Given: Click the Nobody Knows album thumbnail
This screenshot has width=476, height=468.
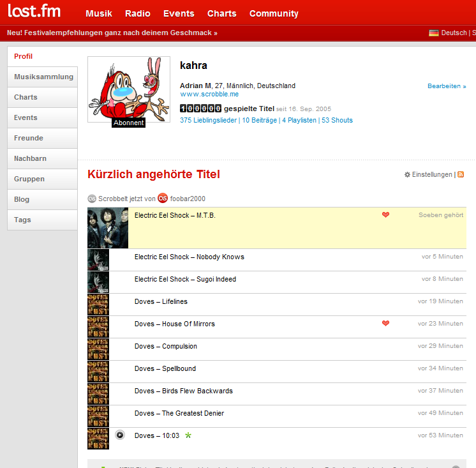Looking at the screenshot, I should 98,260.
